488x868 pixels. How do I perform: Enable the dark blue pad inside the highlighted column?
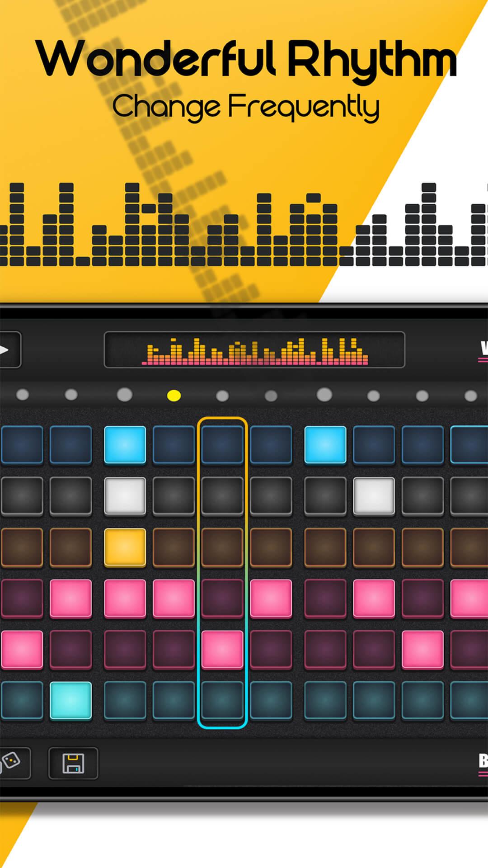tap(222, 445)
